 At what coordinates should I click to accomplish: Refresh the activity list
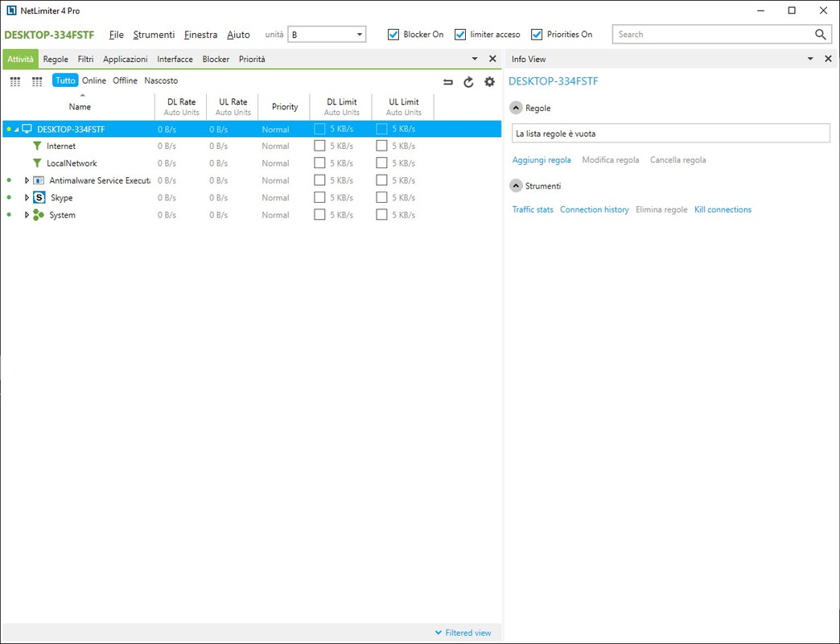coord(468,82)
